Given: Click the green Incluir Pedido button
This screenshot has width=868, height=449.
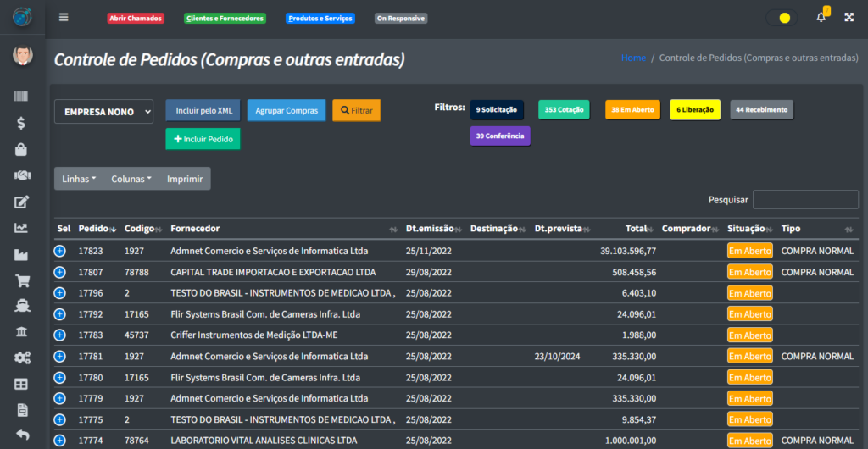Looking at the screenshot, I should [203, 138].
